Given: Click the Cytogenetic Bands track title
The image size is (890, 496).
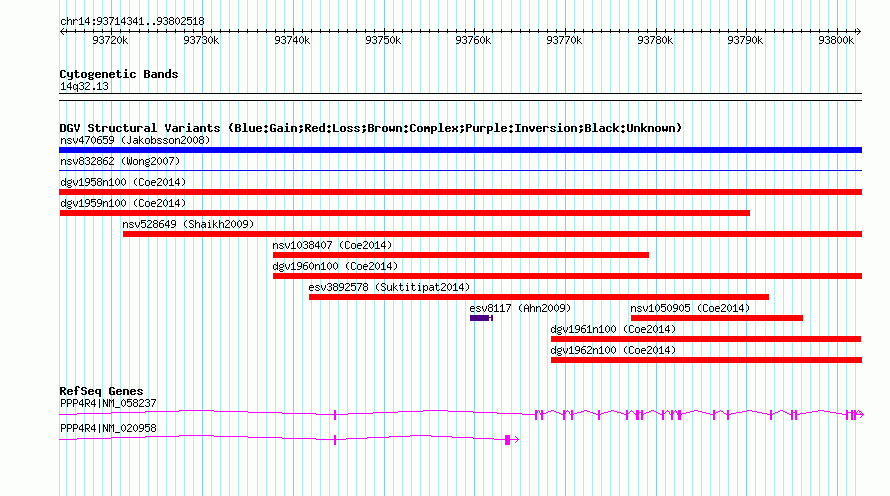Looking at the screenshot, I should [x=119, y=74].
